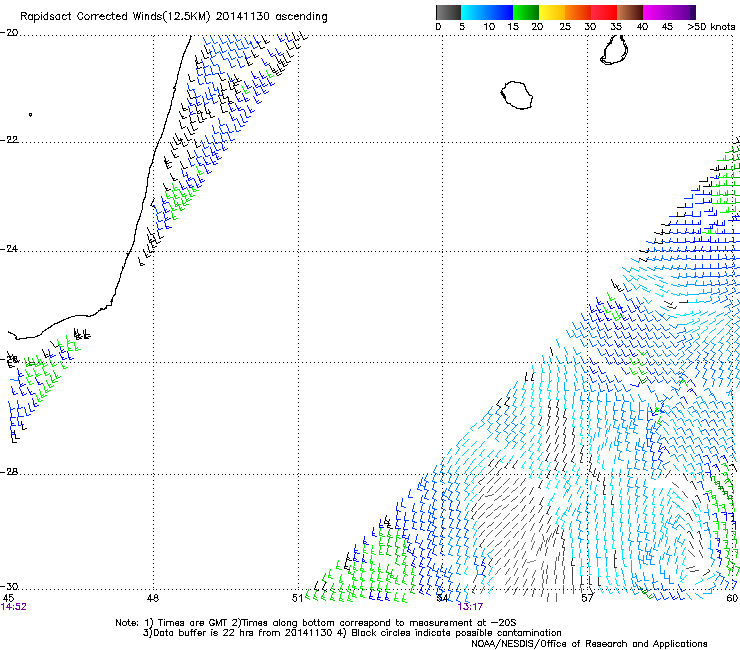Click the cyan 5-10 knots legend swatch
Screen dimensions: 740x650
click(474, 12)
